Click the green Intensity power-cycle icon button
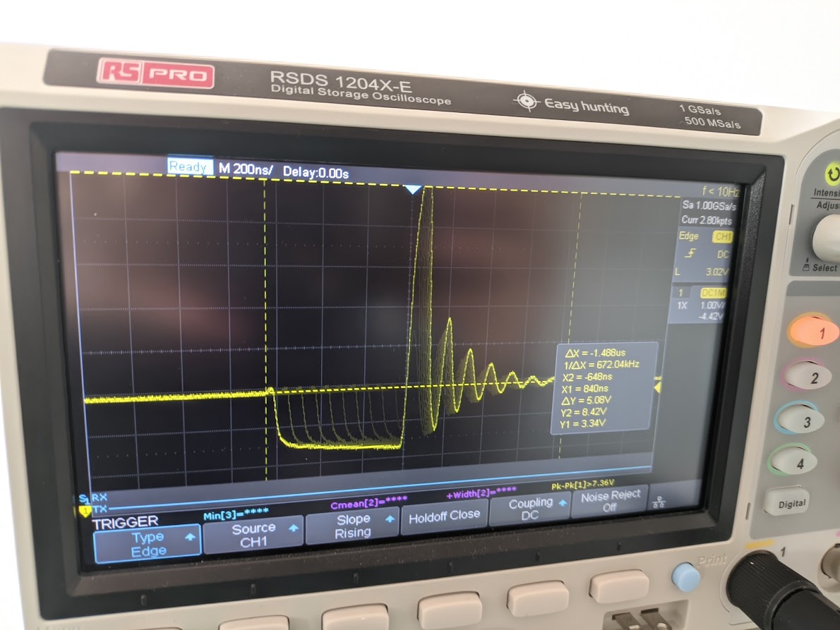 point(833,174)
